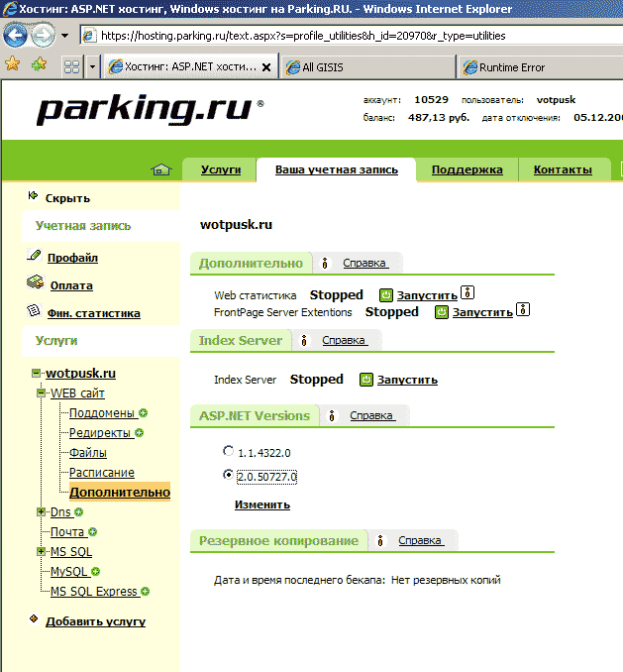Open Почта tree item

click(67, 532)
